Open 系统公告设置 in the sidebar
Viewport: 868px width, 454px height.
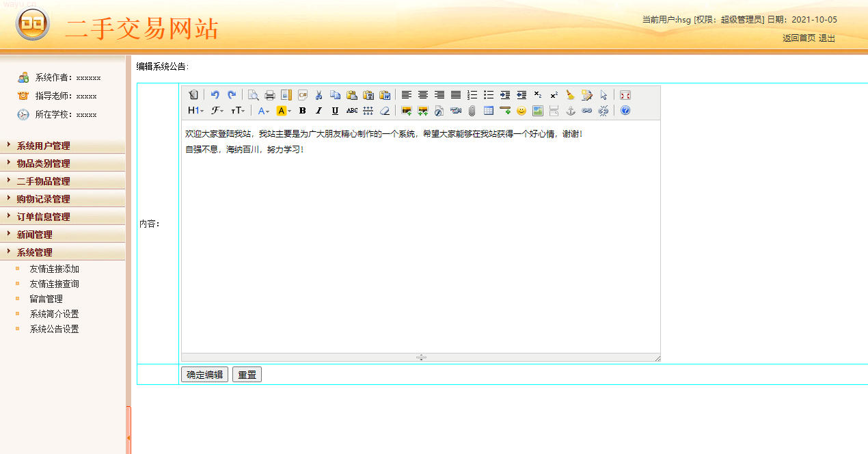(x=54, y=329)
